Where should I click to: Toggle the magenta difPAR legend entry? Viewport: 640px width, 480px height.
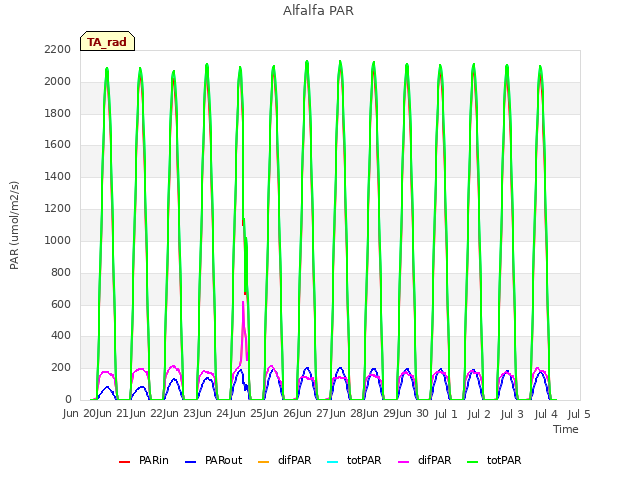(x=425, y=460)
